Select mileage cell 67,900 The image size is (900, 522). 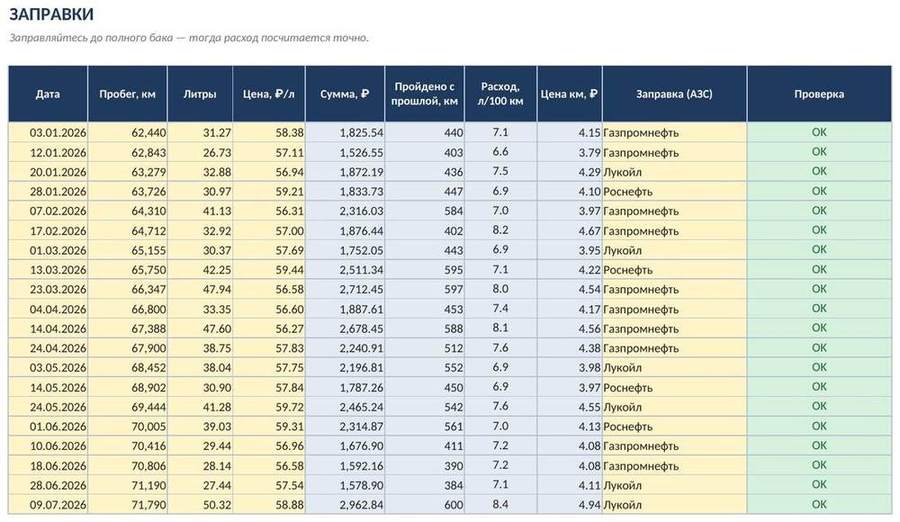pyautogui.click(x=127, y=348)
